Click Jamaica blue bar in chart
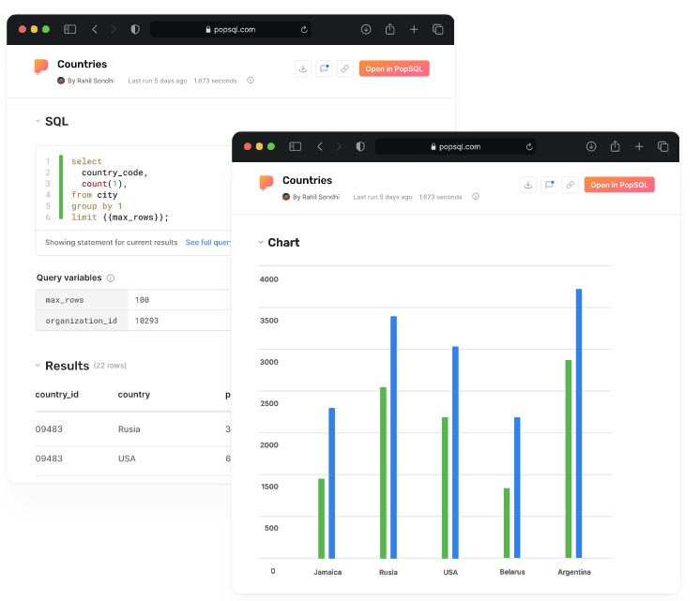This screenshot has width=700, height=601. [331, 483]
